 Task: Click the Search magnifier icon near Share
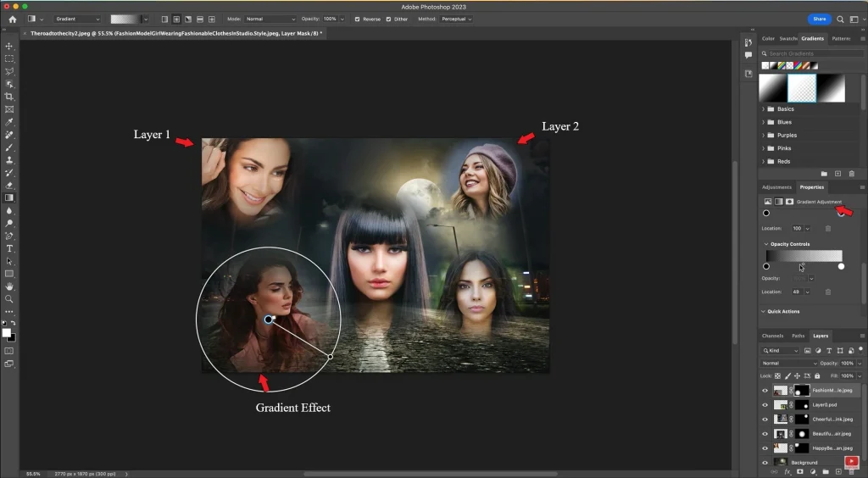point(840,19)
